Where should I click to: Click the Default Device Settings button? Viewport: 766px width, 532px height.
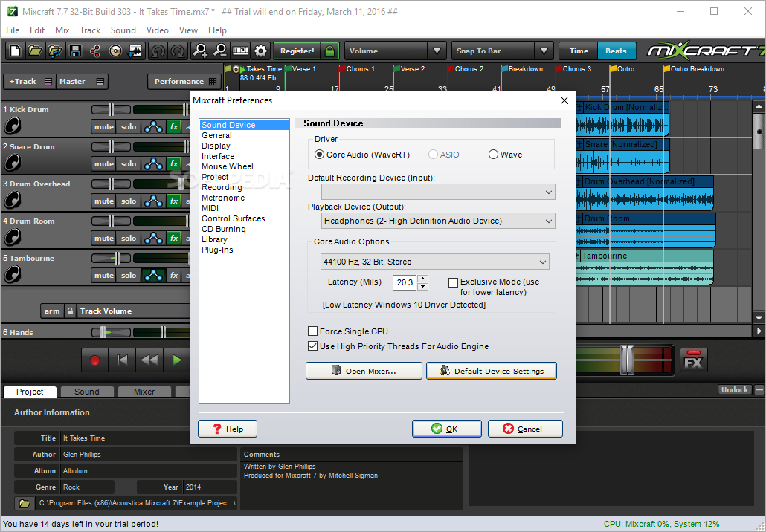[x=492, y=371]
